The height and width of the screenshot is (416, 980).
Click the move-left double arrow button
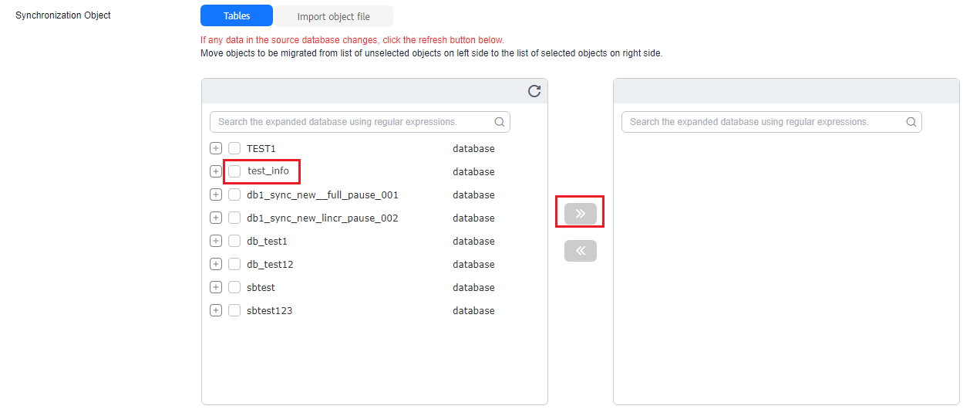pos(580,251)
